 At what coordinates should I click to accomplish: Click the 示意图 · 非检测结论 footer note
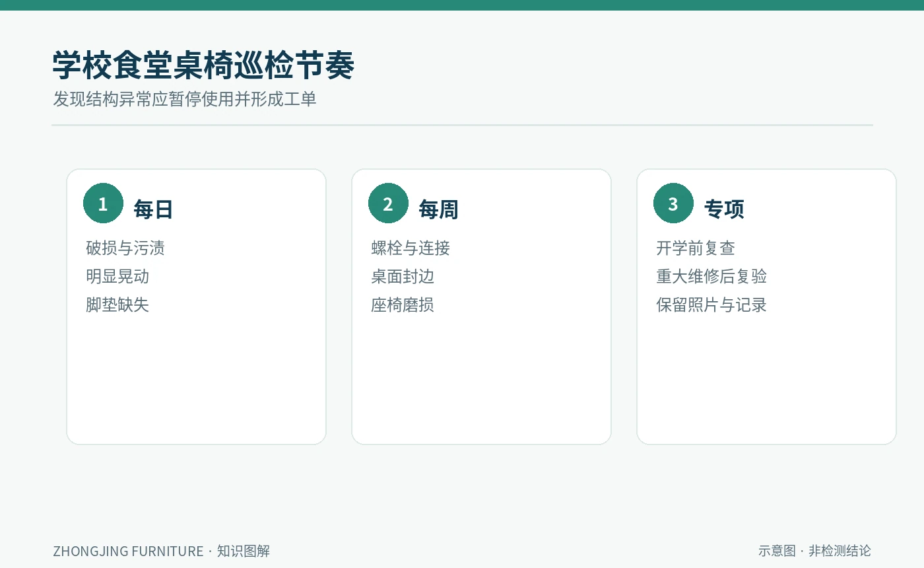click(x=814, y=551)
